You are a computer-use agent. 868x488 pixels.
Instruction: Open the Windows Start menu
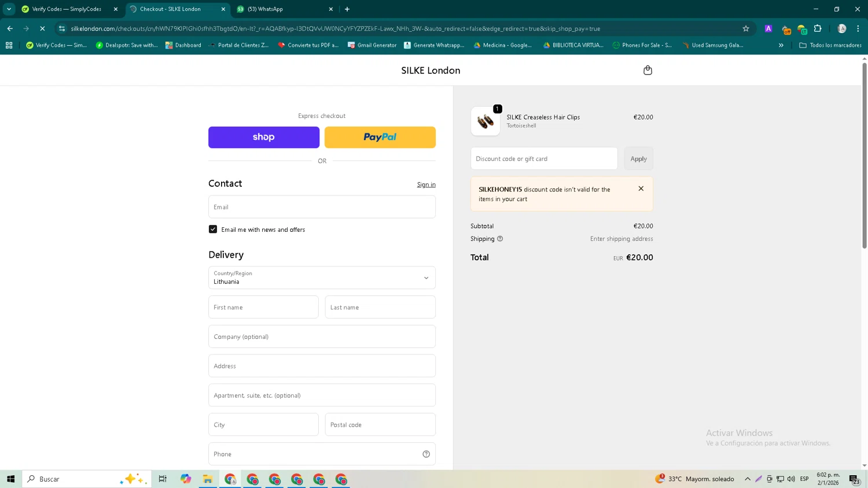click(x=10, y=479)
